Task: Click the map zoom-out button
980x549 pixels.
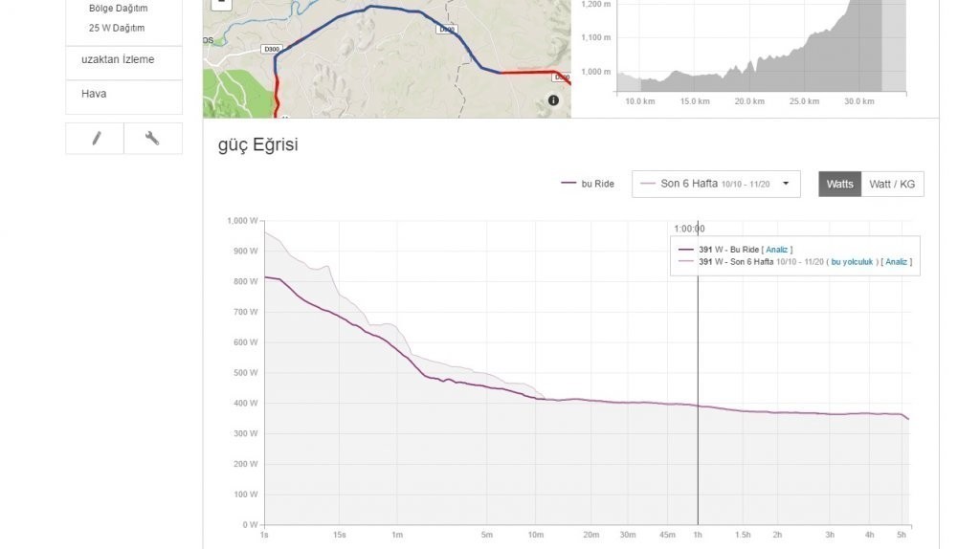Action: pos(221,3)
